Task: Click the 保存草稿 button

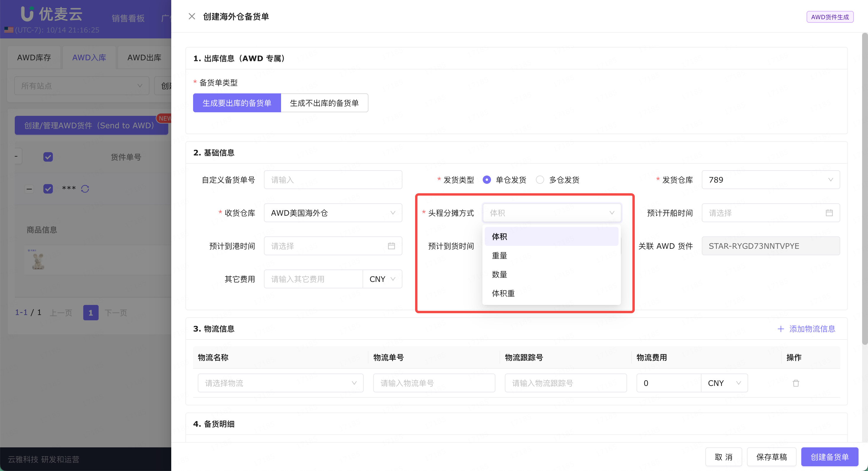Action: tap(771, 457)
